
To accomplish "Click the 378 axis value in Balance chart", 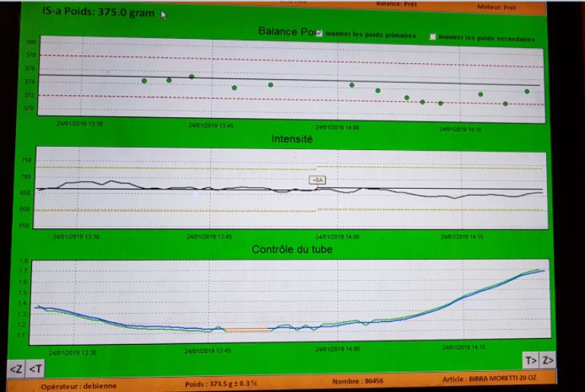I will (x=30, y=55).
